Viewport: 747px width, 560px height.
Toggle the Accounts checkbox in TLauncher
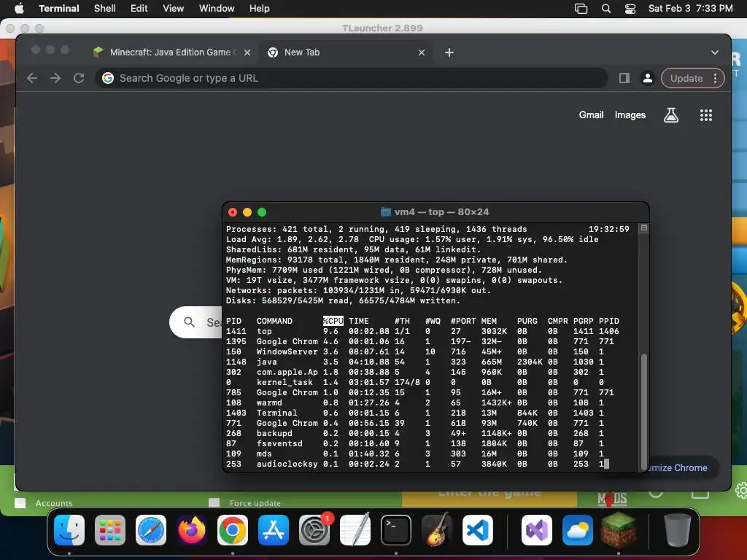[20, 503]
